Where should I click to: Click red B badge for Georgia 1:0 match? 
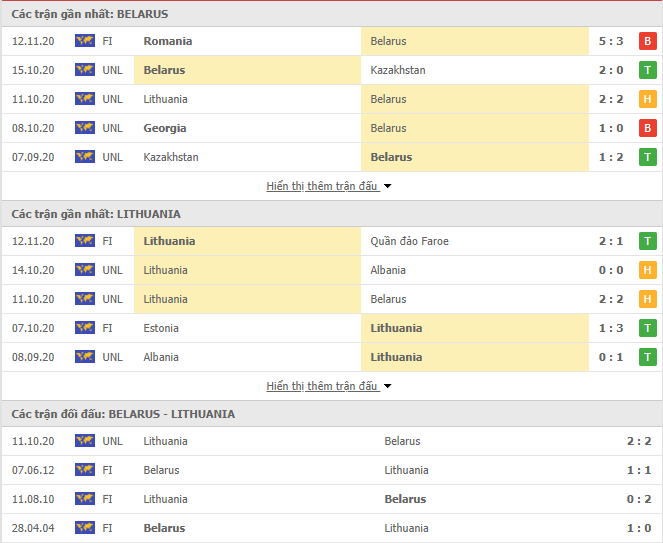point(647,128)
